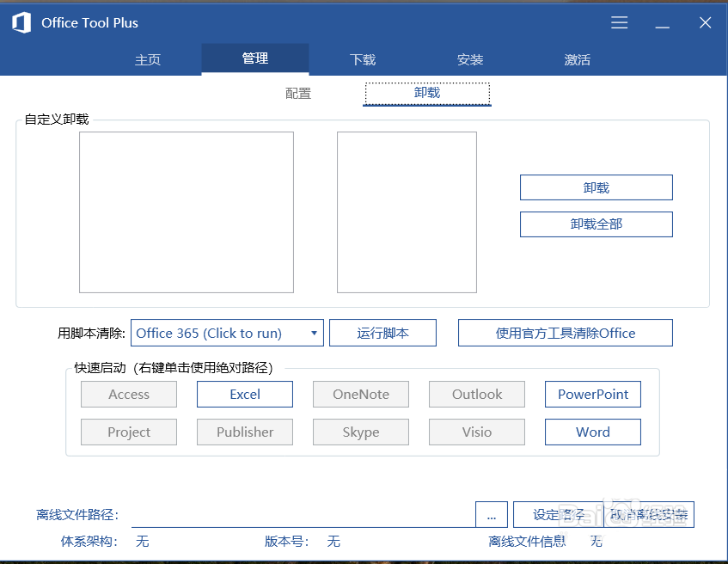
Task: Launch PowerPoint from quick start
Action: click(x=593, y=395)
